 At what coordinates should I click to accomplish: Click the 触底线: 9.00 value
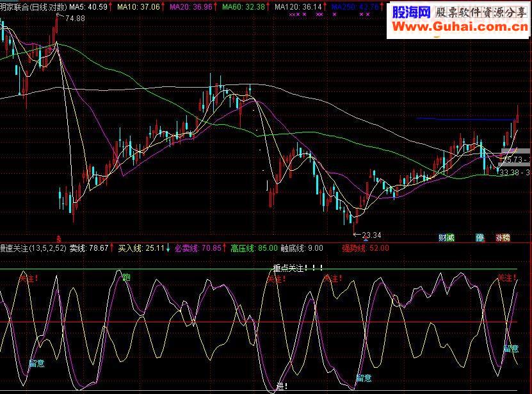pos(302,248)
